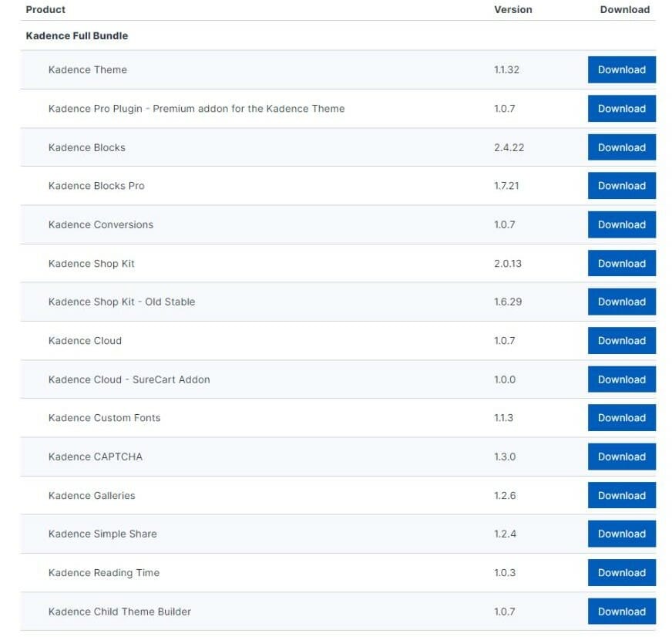Select the Kadence Theme product name
This screenshot has width=672, height=637.
click(x=87, y=69)
